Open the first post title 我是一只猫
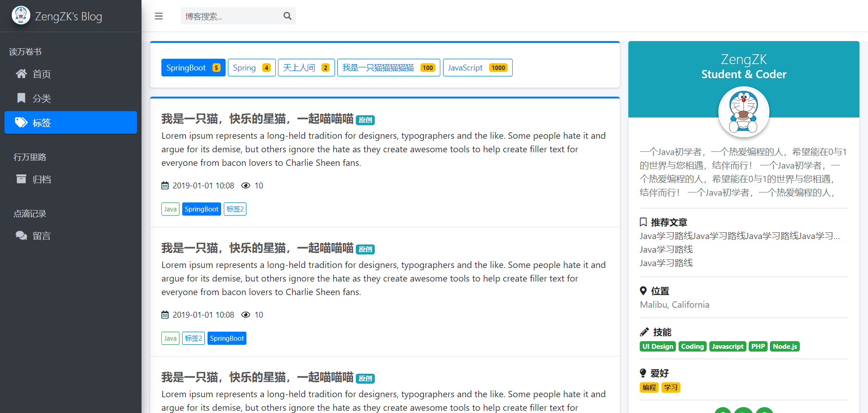This screenshot has width=868, height=413. (257, 119)
